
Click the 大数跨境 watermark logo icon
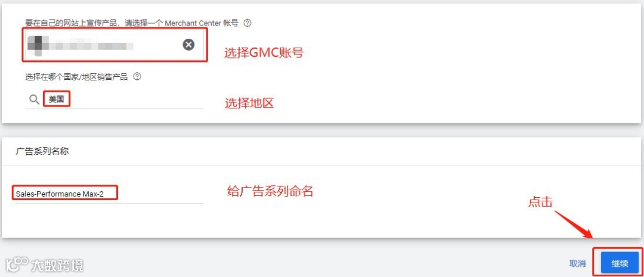point(17,266)
